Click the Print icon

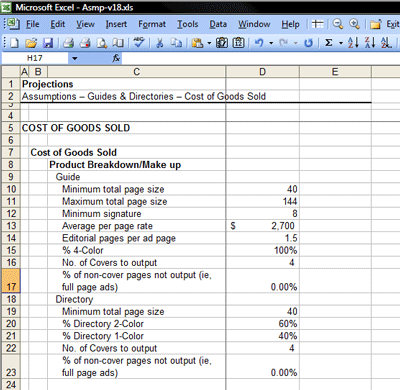click(68, 43)
